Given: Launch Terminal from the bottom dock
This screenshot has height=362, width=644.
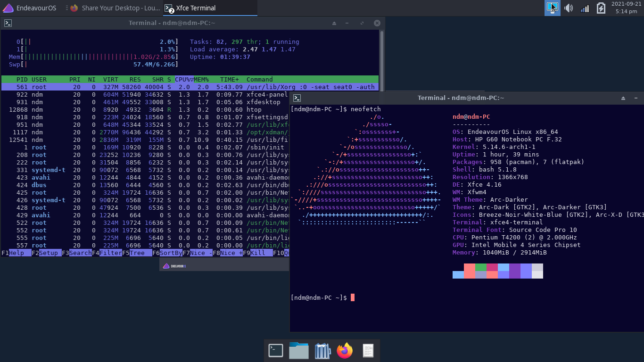Looking at the screenshot, I should point(276,351).
